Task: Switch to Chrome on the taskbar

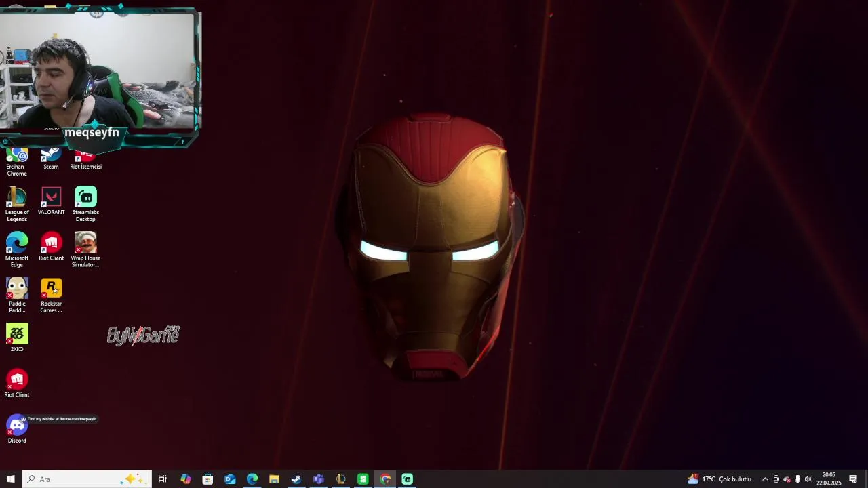Action: [x=385, y=479]
